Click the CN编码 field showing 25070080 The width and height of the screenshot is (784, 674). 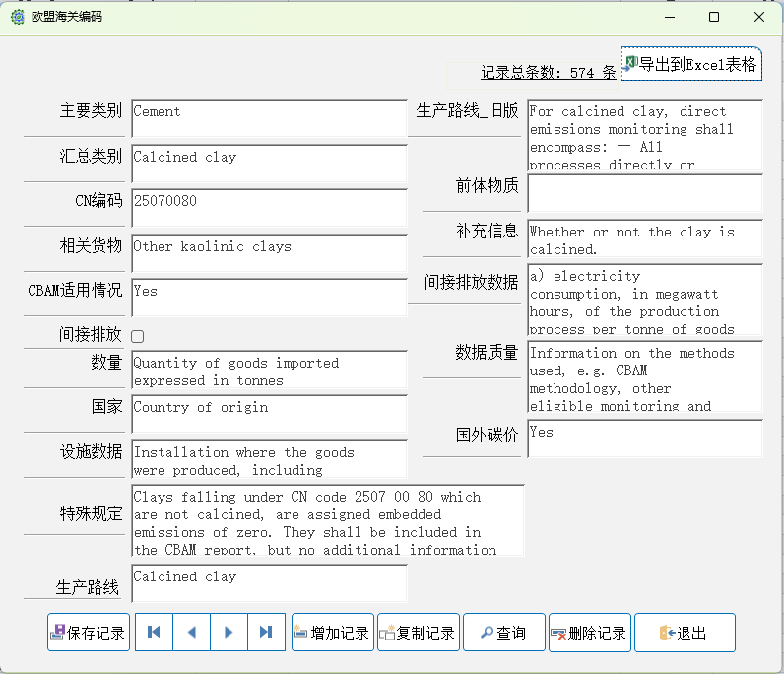tap(269, 208)
